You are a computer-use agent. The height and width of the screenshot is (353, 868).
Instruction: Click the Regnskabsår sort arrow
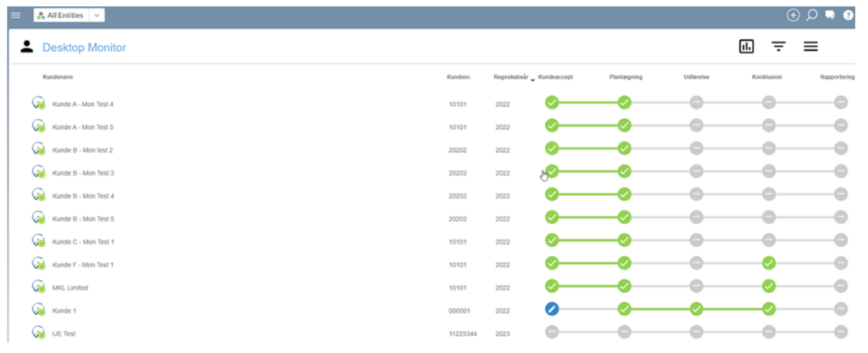(532, 78)
